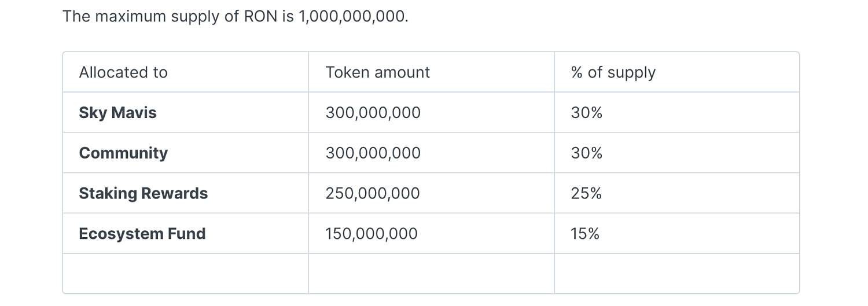Select the Sky Mavis row label
This screenshot has width=868, height=306.
tap(118, 112)
